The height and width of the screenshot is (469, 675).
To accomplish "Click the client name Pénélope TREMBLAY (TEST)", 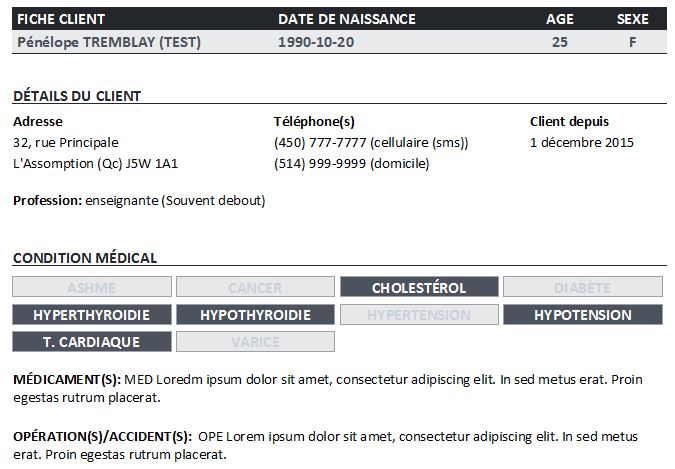I will [x=109, y=42].
